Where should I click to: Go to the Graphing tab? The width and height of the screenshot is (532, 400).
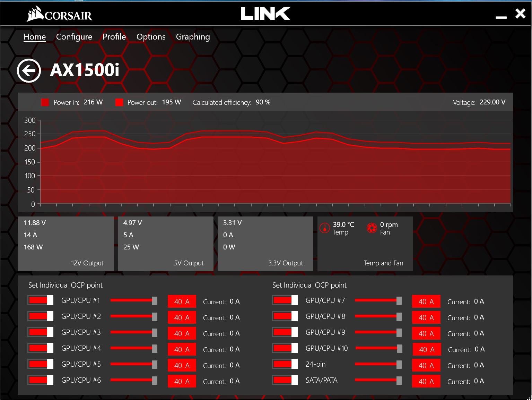(193, 37)
